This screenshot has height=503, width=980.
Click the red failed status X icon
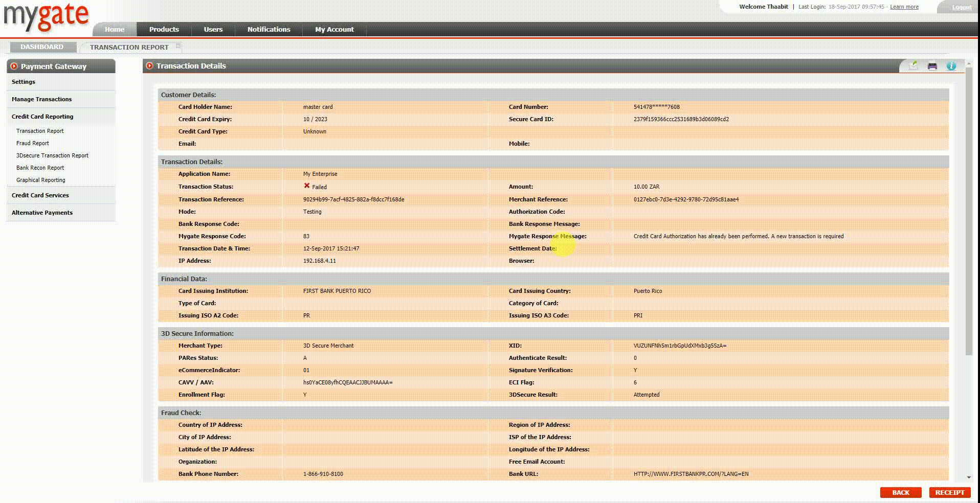(307, 186)
